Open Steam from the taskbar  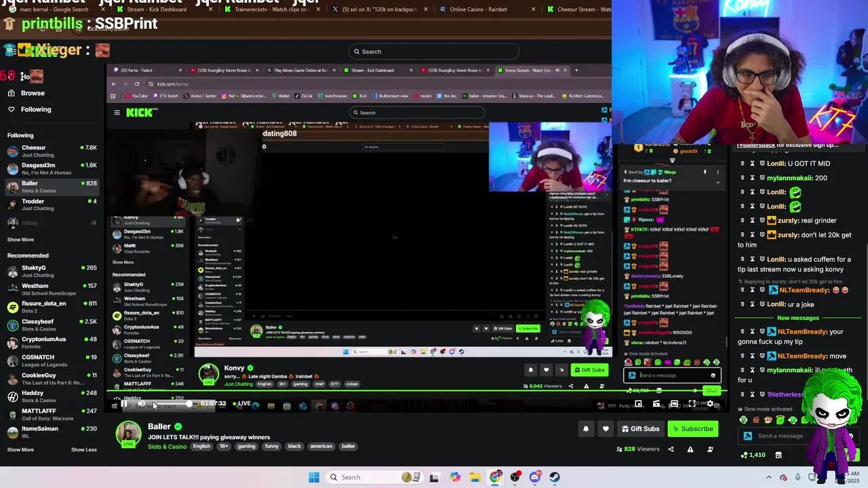555,477
